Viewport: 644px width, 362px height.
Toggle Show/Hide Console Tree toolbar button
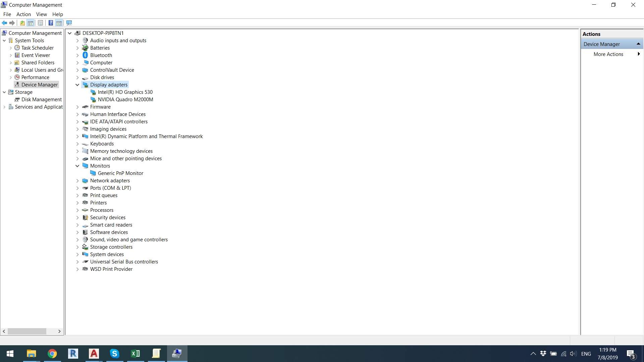[x=31, y=23]
